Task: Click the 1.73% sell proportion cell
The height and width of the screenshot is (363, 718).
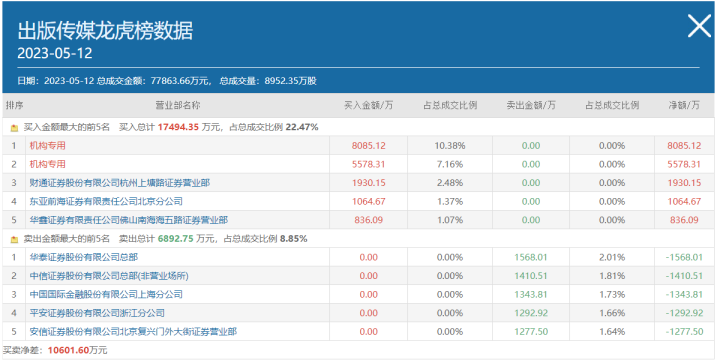Action: point(612,294)
